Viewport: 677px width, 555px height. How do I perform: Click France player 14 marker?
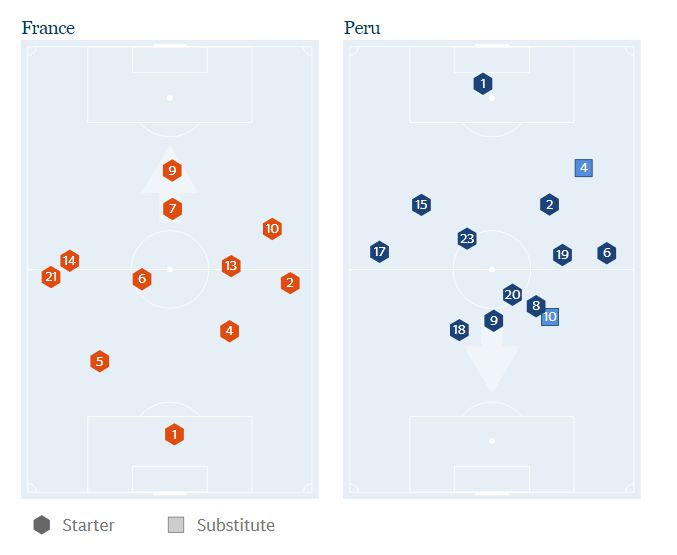click(69, 261)
